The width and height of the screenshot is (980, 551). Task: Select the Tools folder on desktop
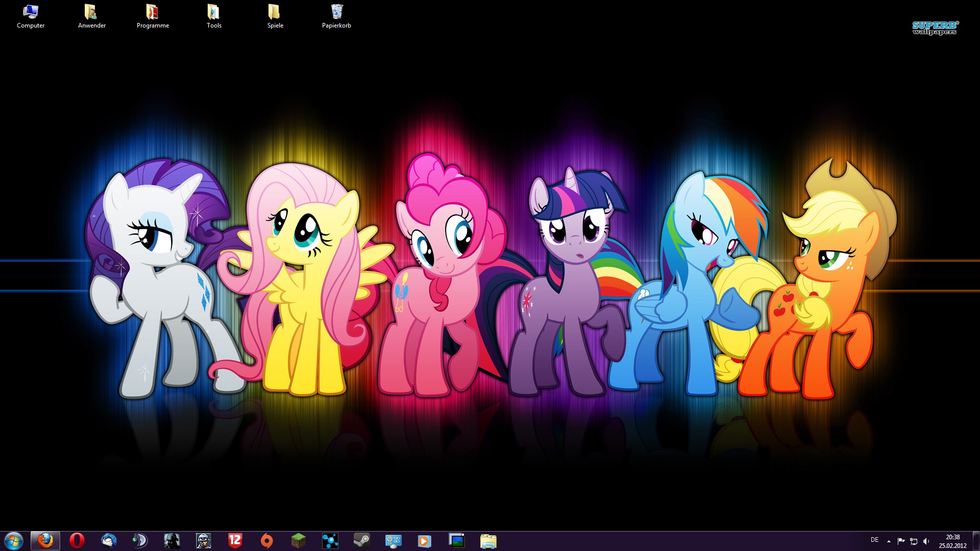(214, 16)
